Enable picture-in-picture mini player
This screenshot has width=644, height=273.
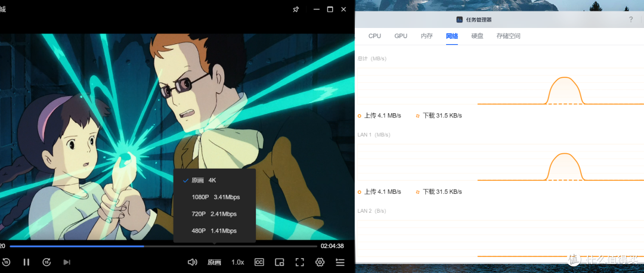(x=280, y=262)
